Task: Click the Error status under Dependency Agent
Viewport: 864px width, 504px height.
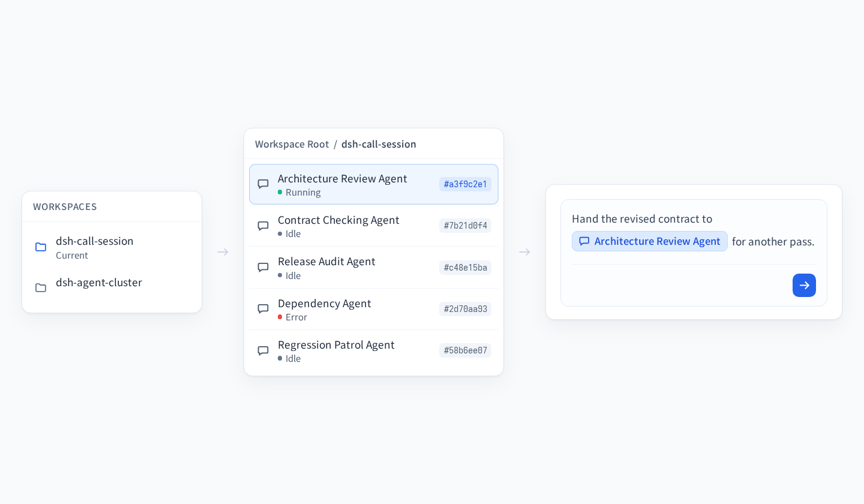Action: [x=292, y=317]
